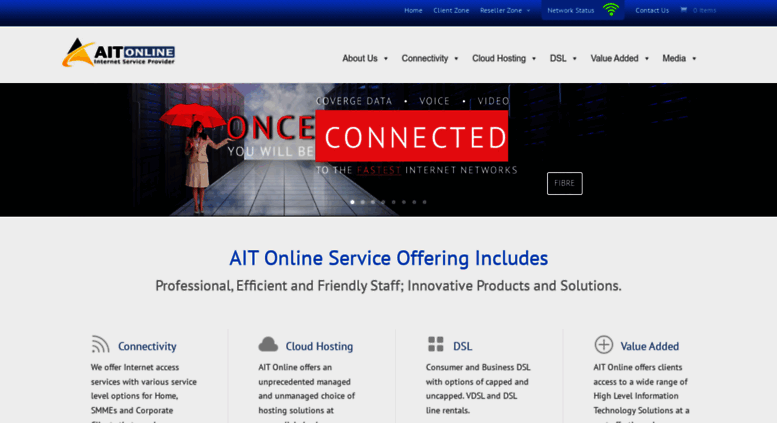The height and width of the screenshot is (423, 777).
Task: Open the DSL service heading
Action: pyautogui.click(x=462, y=346)
